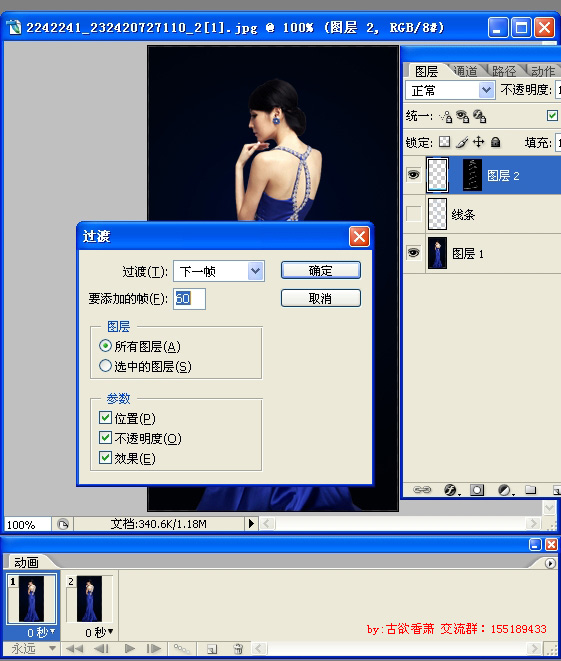Click lock transparent pixels icon
This screenshot has width=561, height=661.
tap(444, 142)
